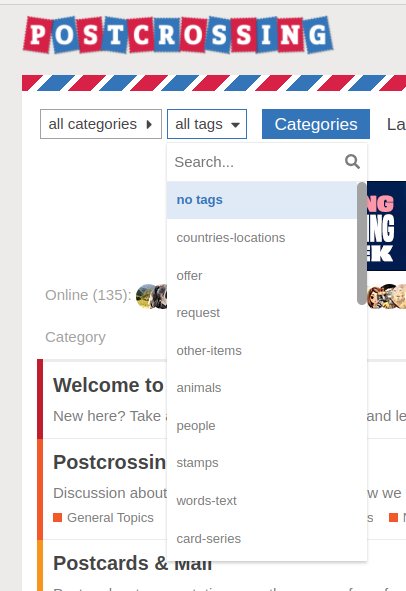
Task: Click the tag list scrollbar thumb
Action: [x=362, y=243]
